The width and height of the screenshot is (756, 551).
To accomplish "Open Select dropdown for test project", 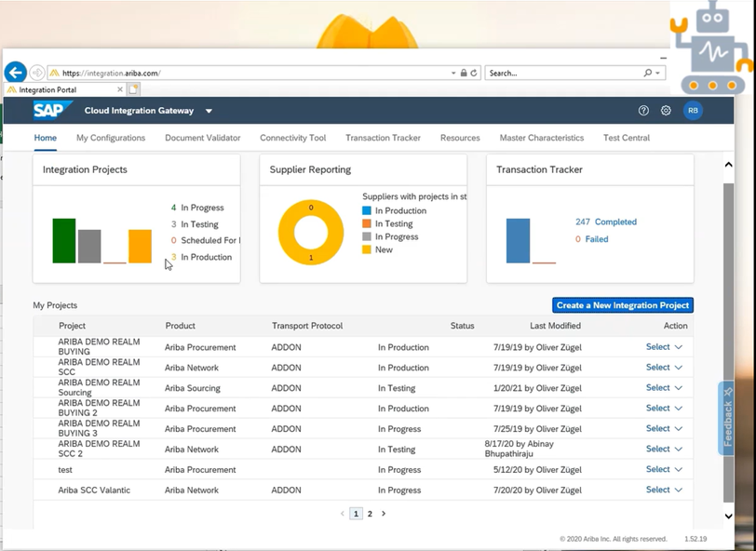I will pos(664,470).
